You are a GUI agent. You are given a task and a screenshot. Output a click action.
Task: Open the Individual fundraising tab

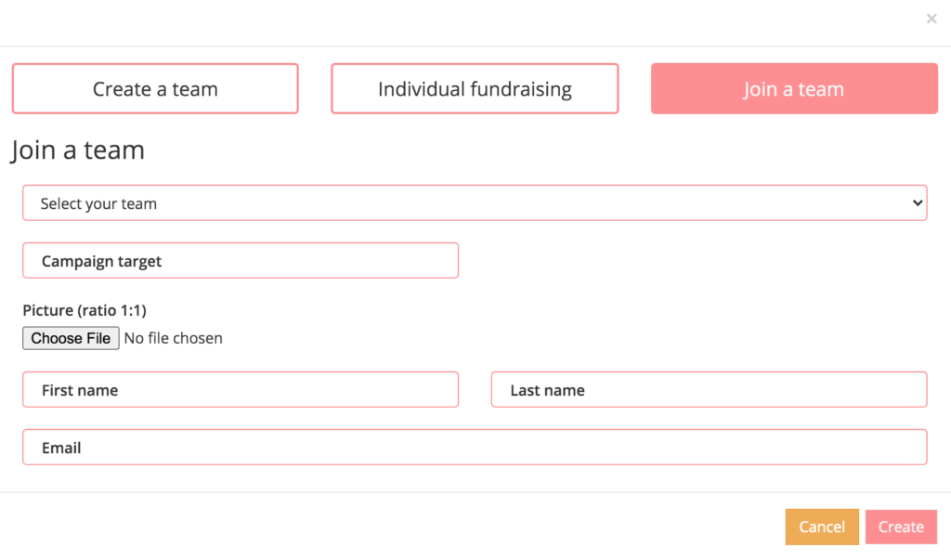pos(475,89)
